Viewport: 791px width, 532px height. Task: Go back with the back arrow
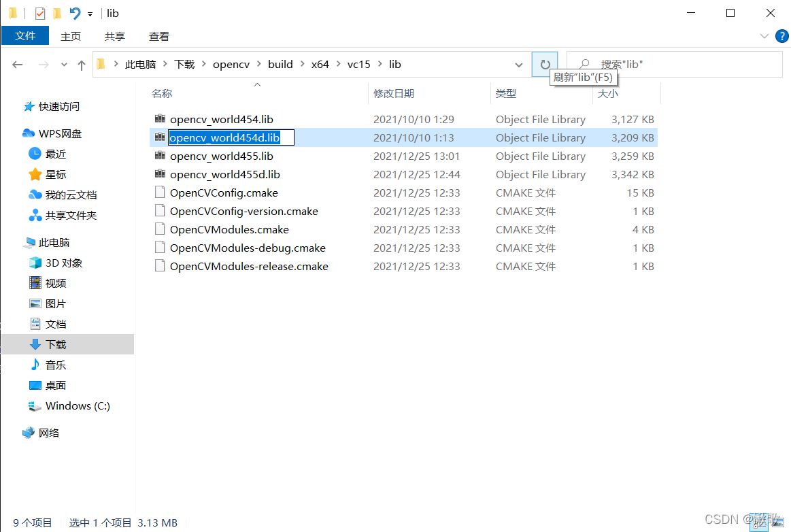pyautogui.click(x=18, y=65)
